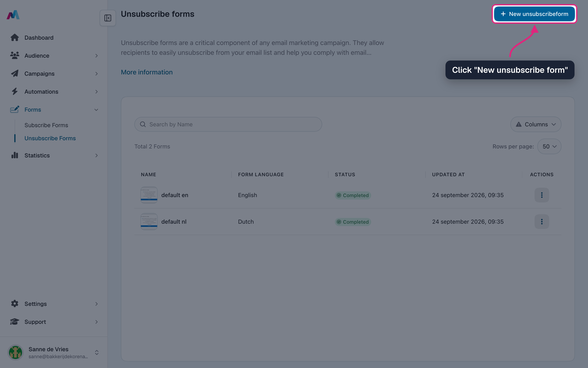Click the default en form thumbnail

point(149,195)
